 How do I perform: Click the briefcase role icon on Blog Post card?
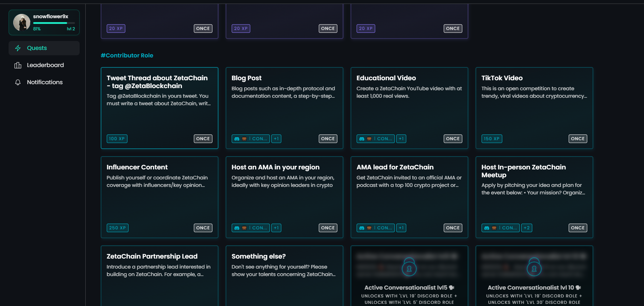click(x=244, y=139)
